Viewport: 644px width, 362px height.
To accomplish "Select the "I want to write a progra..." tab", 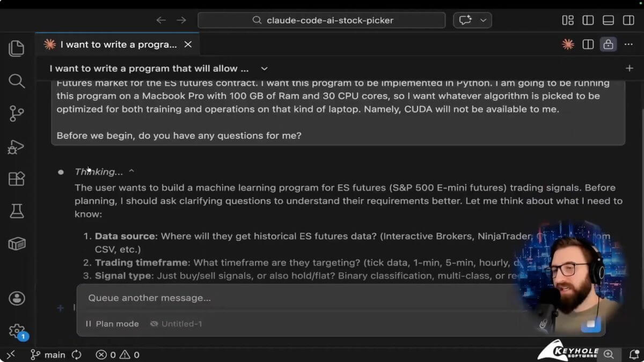I will pos(118,45).
